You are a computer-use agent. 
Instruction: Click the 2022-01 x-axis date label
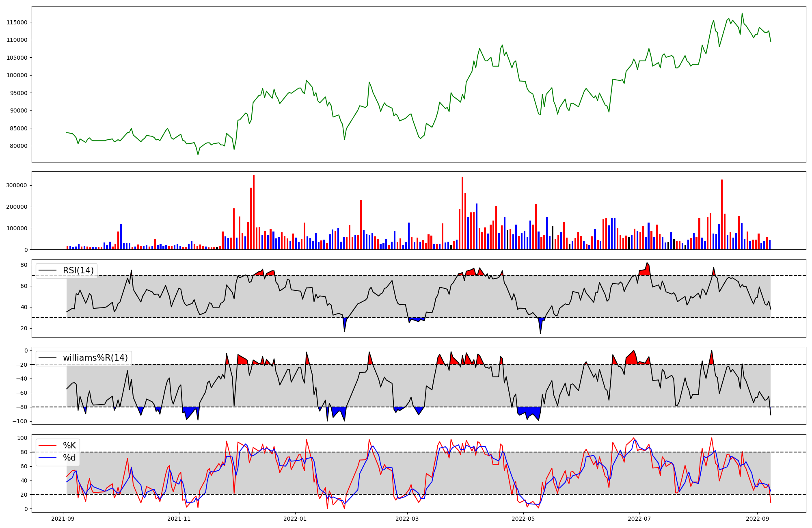point(295,519)
